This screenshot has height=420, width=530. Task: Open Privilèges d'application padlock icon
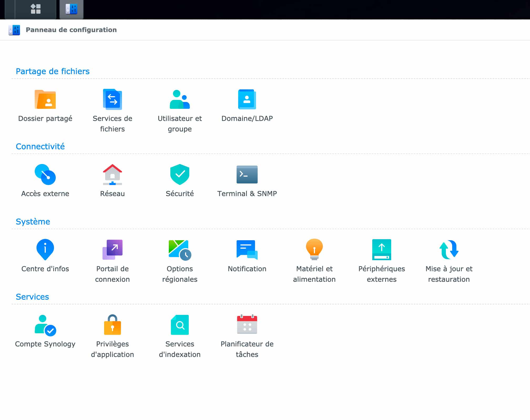click(x=113, y=325)
